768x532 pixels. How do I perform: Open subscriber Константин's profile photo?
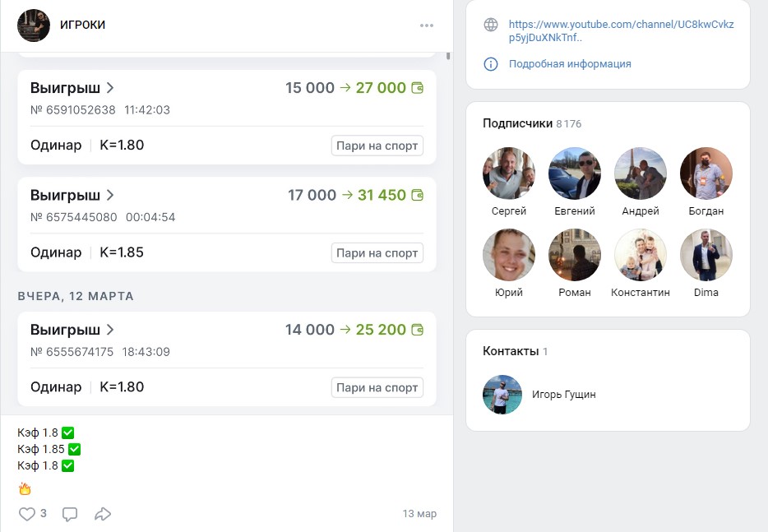coord(641,255)
